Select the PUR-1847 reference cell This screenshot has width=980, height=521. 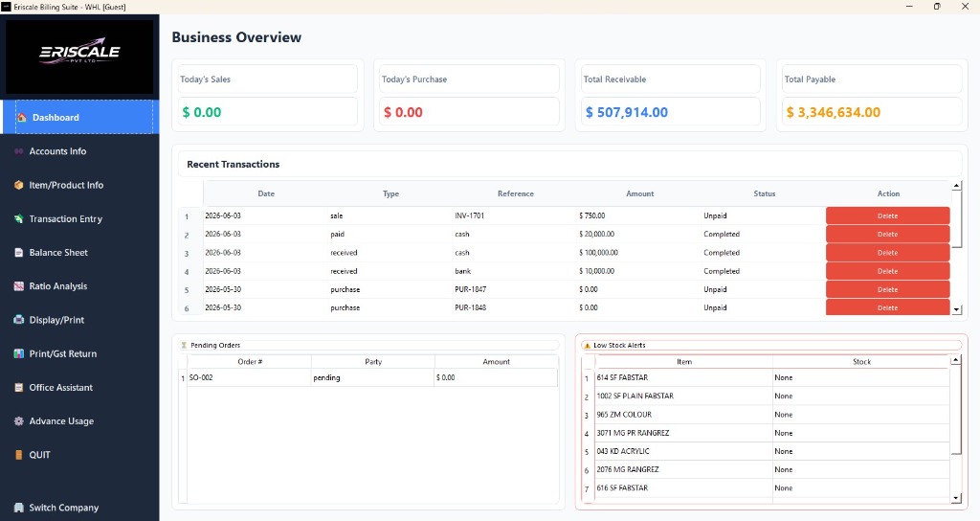[516, 289]
